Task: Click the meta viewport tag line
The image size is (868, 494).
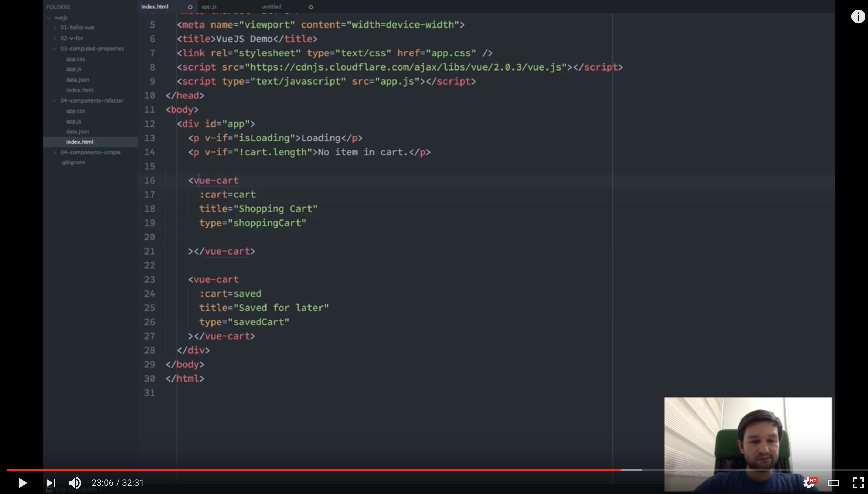Action: [321, 25]
